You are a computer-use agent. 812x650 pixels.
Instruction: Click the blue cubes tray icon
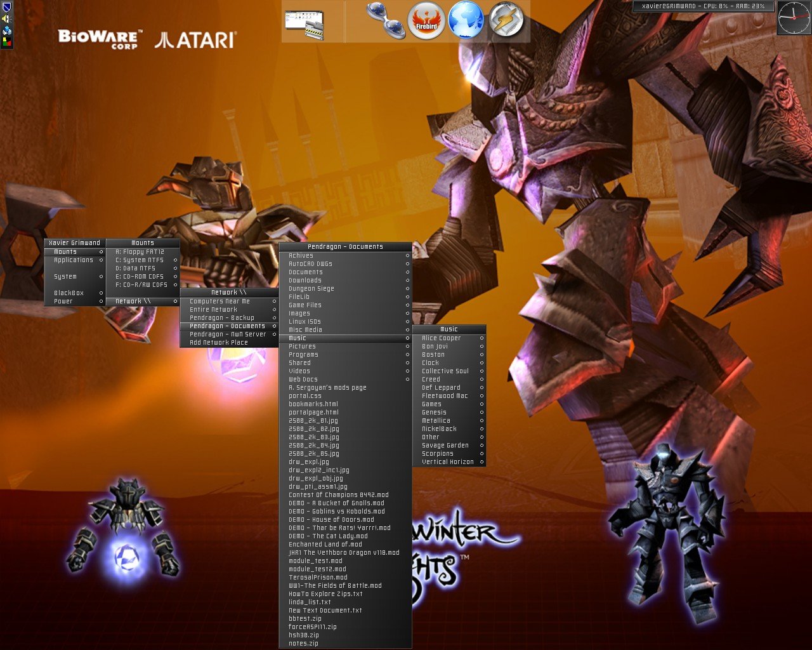click(7, 30)
